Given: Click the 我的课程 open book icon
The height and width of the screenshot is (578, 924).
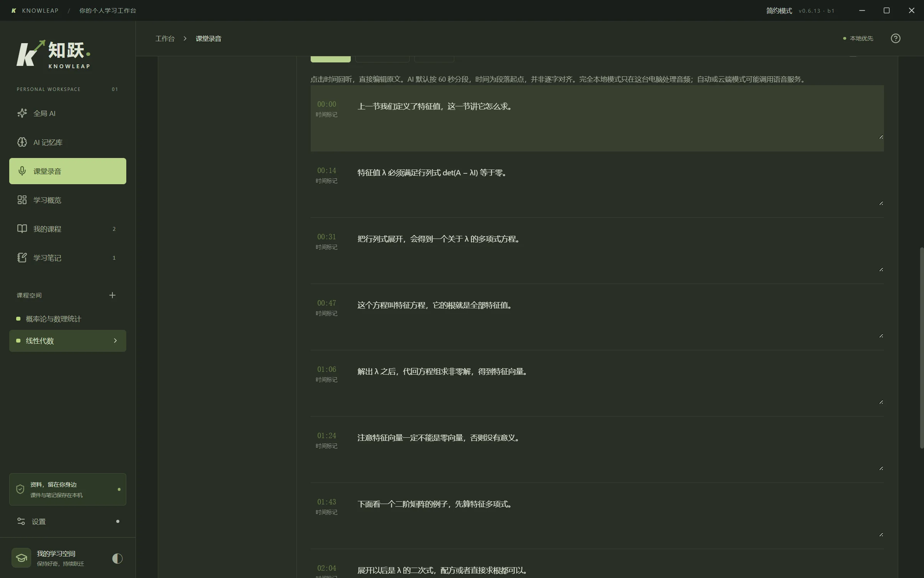Looking at the screenshot, I should pyautogui.click(x=22, y=229).
